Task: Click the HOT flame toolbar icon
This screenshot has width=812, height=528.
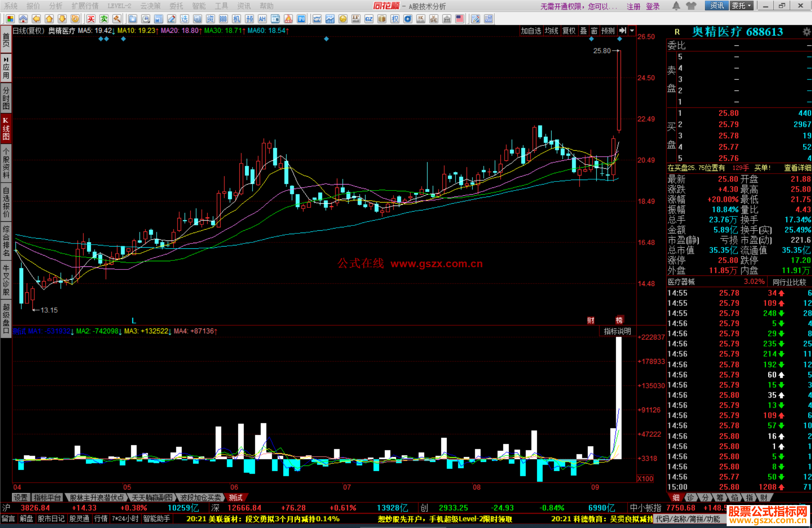Action: tap(288, 19)
